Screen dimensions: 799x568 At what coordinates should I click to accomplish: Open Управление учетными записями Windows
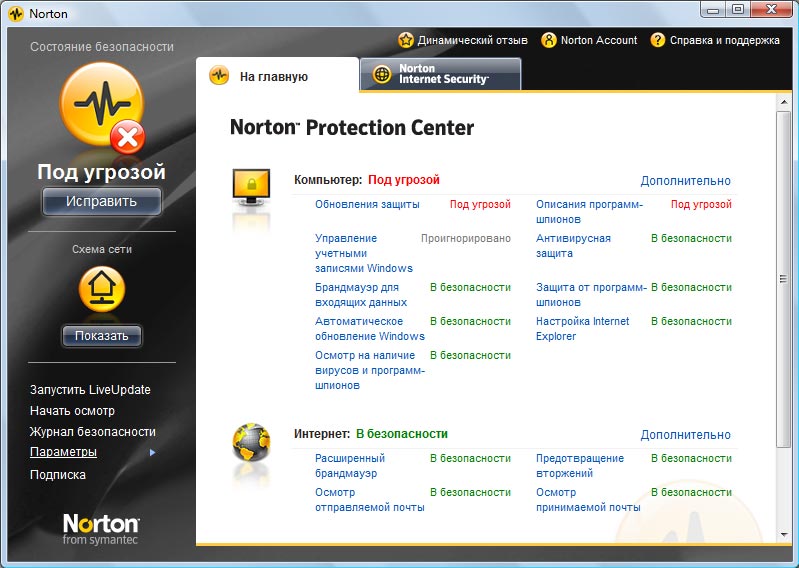click(x=364, y=253)
